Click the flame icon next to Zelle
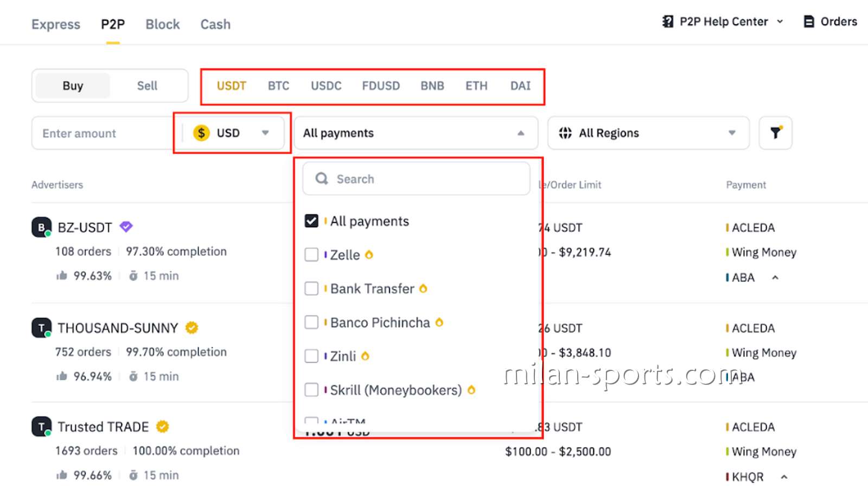Image resolution: width=868 pixels, height=488 pixels. coord(369,254)
